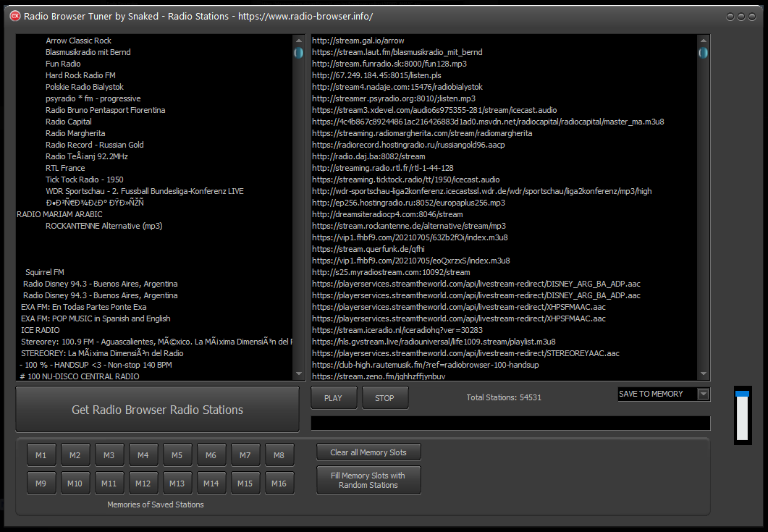Click the station list scrollbar thumb

pos(299,52)
